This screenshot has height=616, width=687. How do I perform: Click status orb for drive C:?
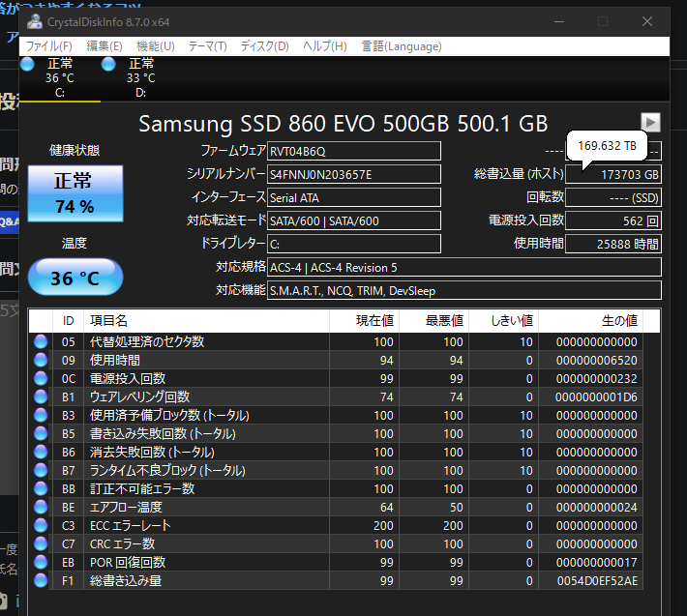click(28, 65)
